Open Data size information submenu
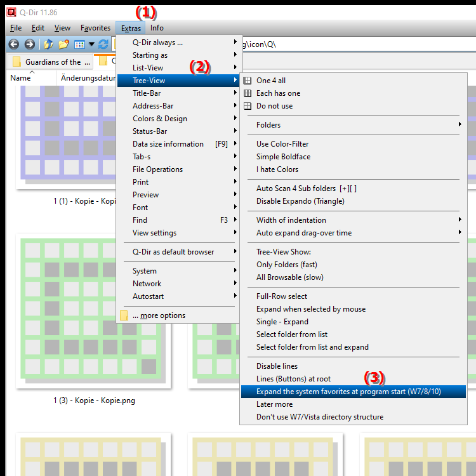 click(178, 144)
